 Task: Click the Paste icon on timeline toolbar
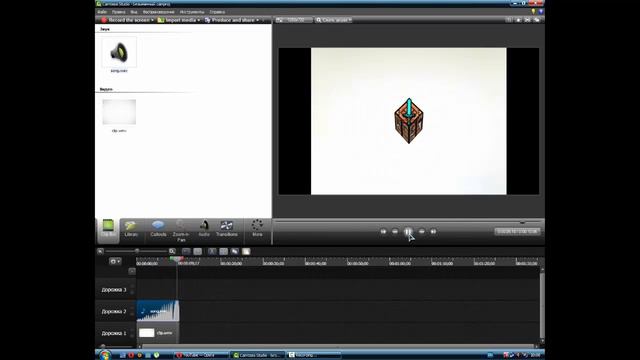point(246,251)
